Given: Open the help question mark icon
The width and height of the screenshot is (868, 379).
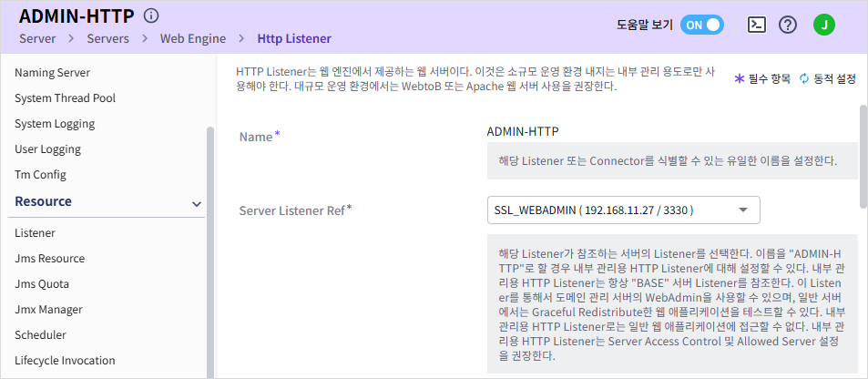Looking at the screenshot, I should pos(787,25).
